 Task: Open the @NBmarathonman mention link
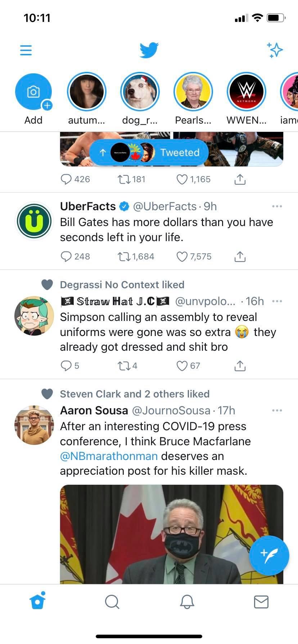(109, 456)
